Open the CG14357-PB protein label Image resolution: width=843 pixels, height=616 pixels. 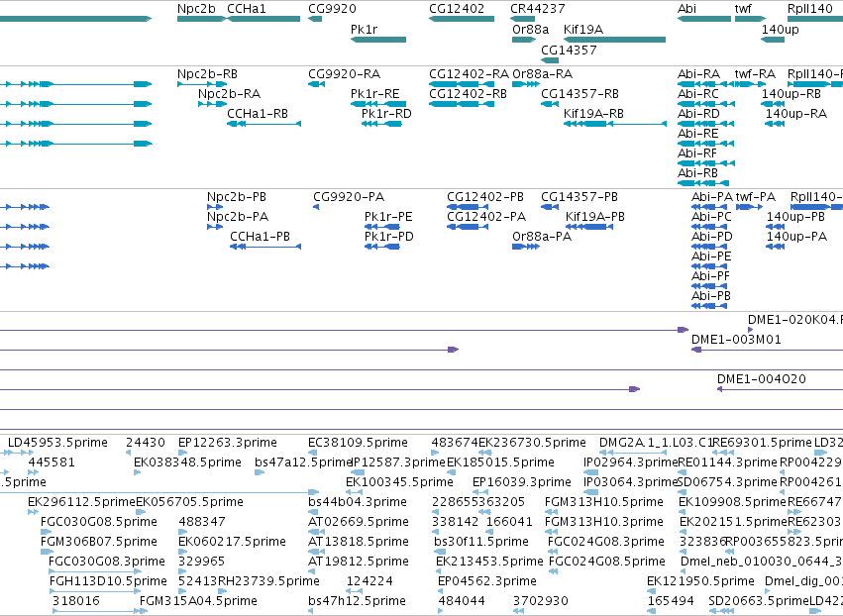pos(580,197)
